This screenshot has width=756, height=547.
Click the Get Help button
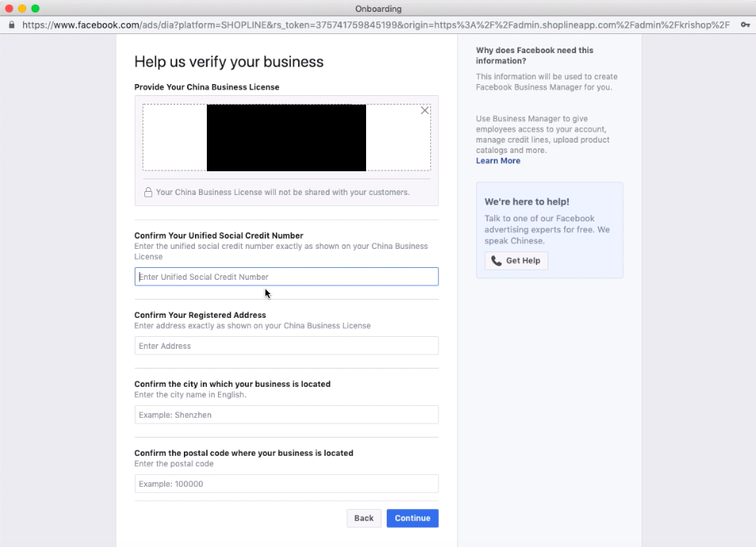click(516, 261)
